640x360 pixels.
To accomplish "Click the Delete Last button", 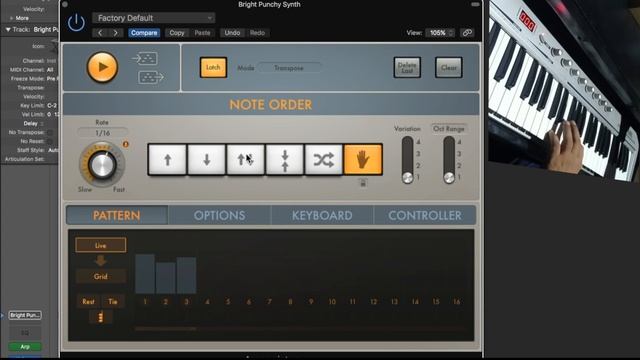I will [x=407, y=67].
